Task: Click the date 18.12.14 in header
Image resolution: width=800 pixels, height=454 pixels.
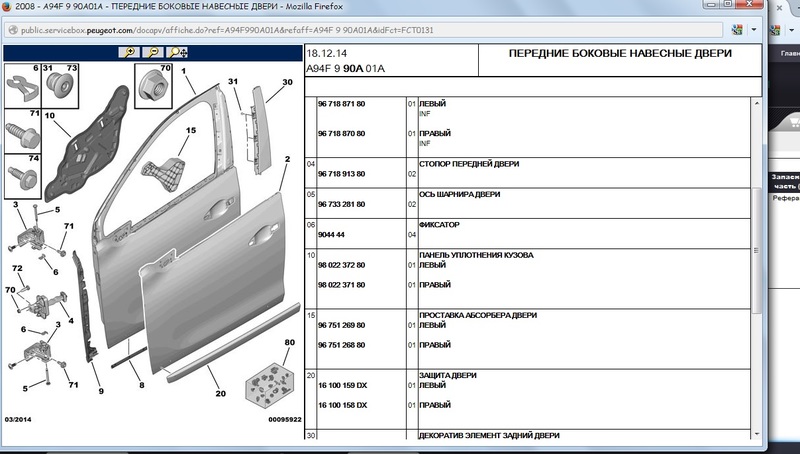Action: (327, 53)
